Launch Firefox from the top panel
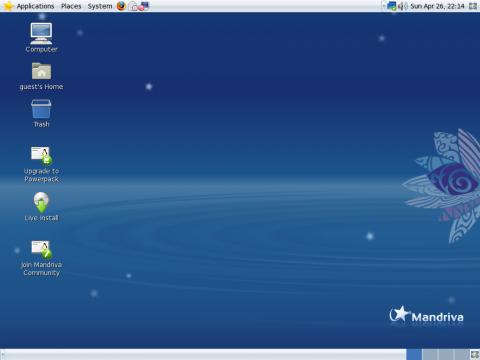 pyautogui.click(x=121, y=6)
